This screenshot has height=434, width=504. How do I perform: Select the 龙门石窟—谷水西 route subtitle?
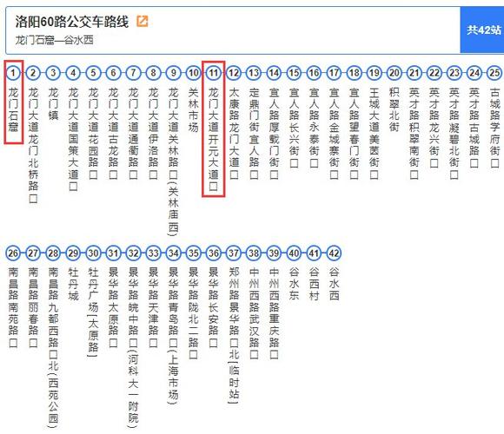(x=55, y=41)
